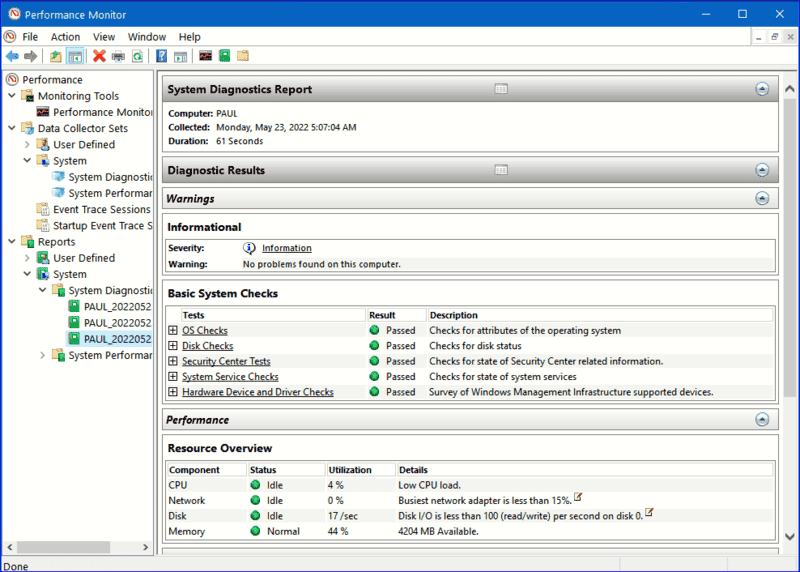Open the Security Center Tests link

click(226, 361)
